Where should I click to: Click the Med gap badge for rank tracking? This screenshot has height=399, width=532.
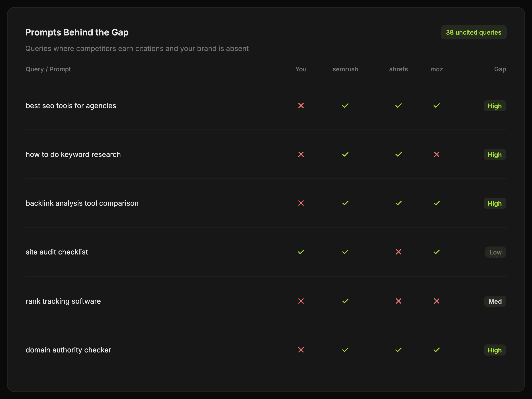click(x=495, y=301)
